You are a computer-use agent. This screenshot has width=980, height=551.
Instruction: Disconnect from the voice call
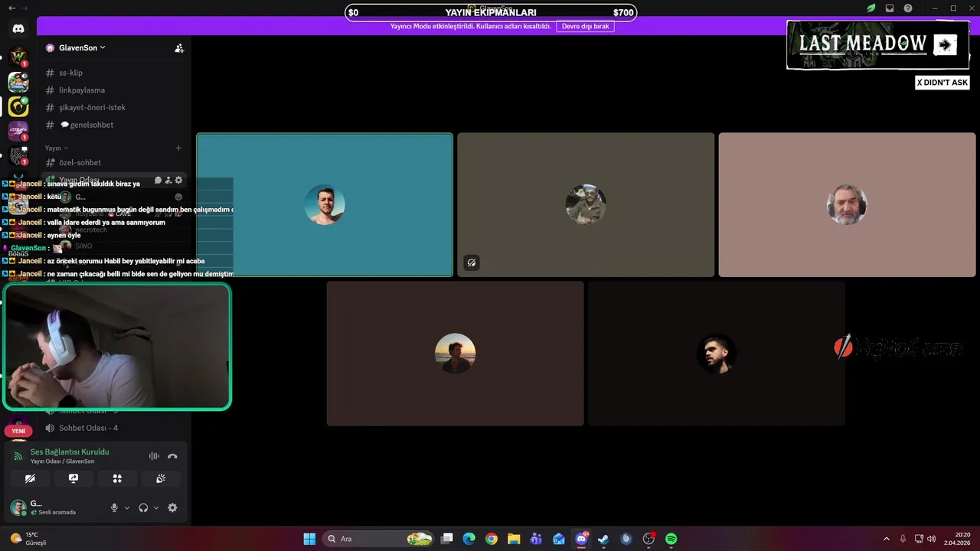(172, 456)
